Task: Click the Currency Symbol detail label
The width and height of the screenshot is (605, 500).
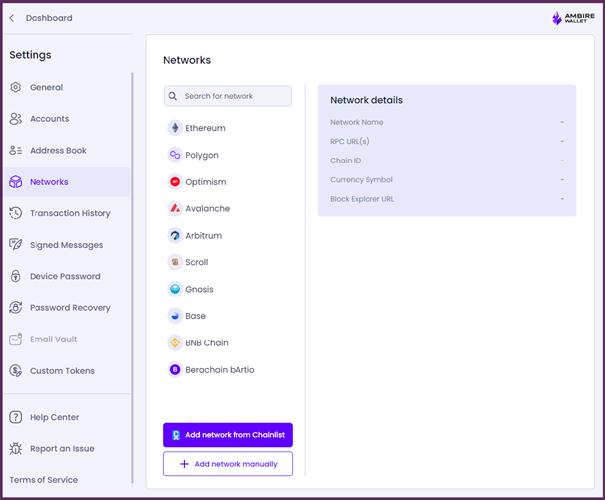Action: tap(361, 180)
